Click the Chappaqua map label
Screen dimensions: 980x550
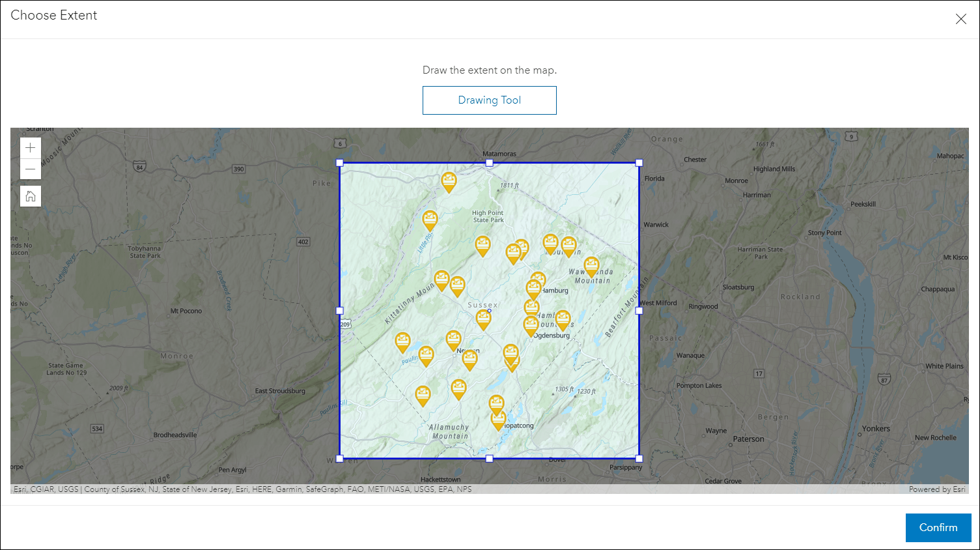(938, 289)
